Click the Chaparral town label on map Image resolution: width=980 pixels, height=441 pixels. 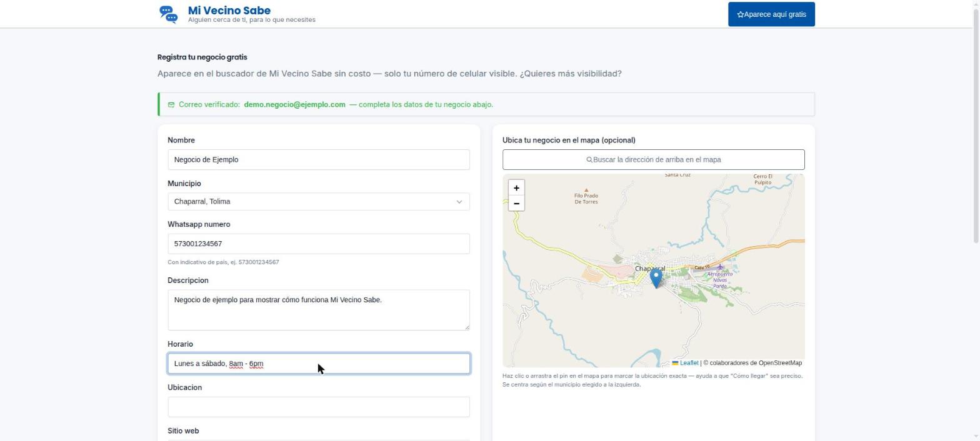point(650,269)
